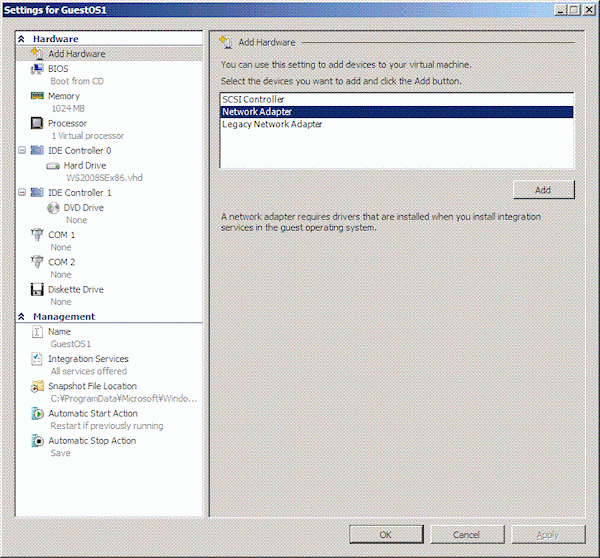Select Network Adapter in device list
The image size is (600, 558).
coord(397,112)
